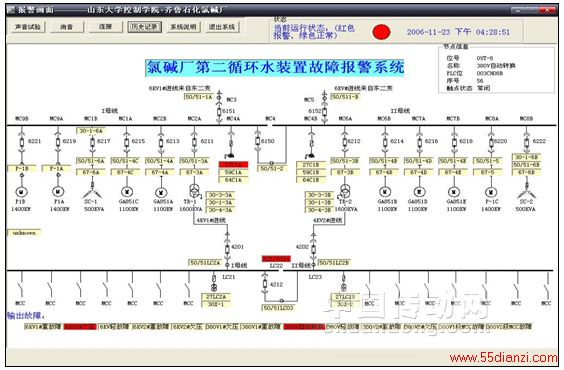Click the TR-2 transformer symbol
The height and width of the screenshot is (370, 564).
[345, 190]
